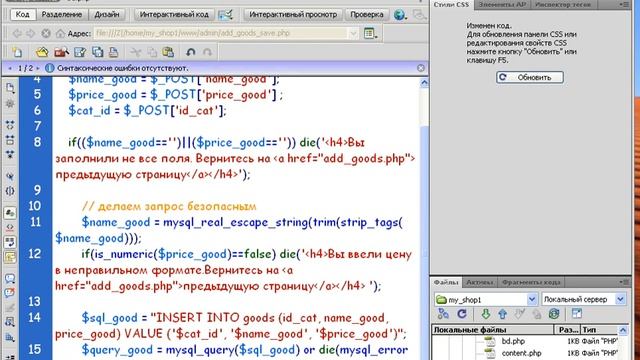Click the balance braces icon
The image size is (640, 360).
[x=10, y=191]
